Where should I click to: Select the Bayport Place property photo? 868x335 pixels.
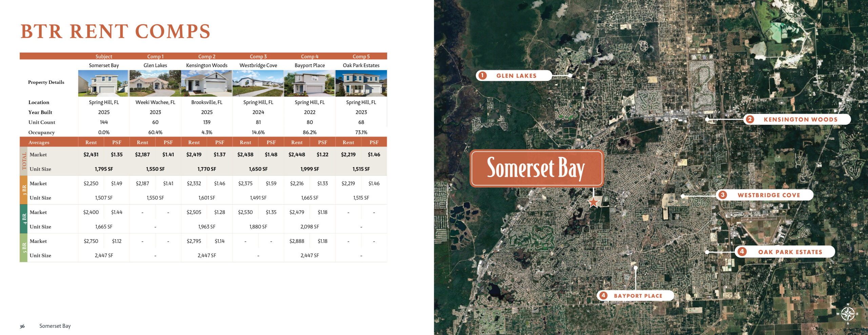click(x=310, y=83)
